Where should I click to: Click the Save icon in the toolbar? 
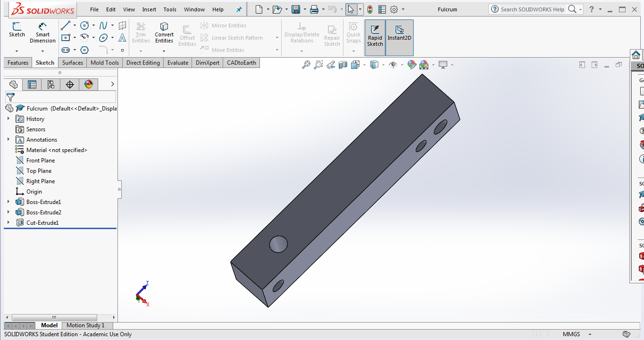coord(296,9)
